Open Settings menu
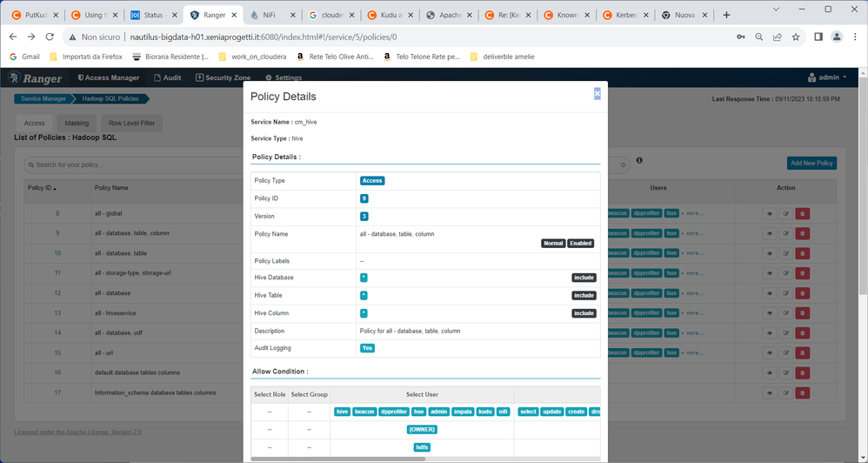The height and width of the screenshot is (463, 868). point(284,78)
